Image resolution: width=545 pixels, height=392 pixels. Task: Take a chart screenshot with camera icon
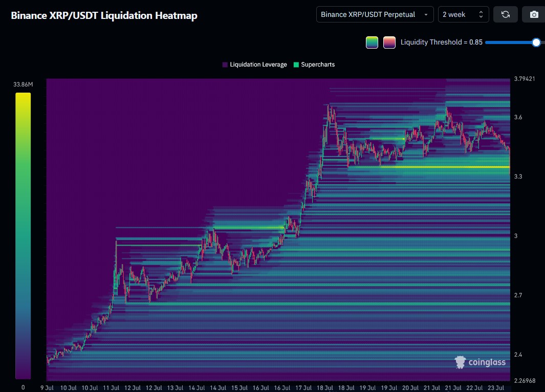[534, 15]
